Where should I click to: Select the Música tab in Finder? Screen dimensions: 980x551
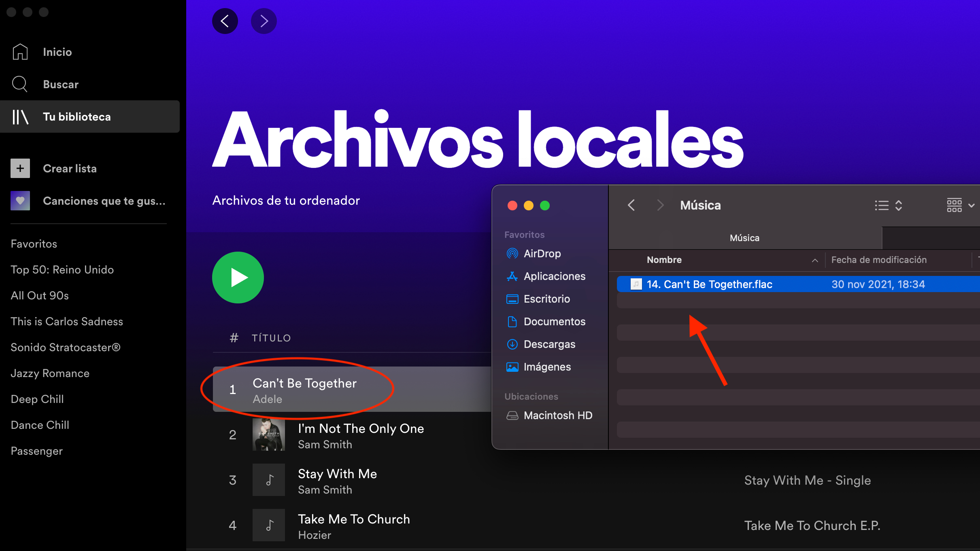744,238
